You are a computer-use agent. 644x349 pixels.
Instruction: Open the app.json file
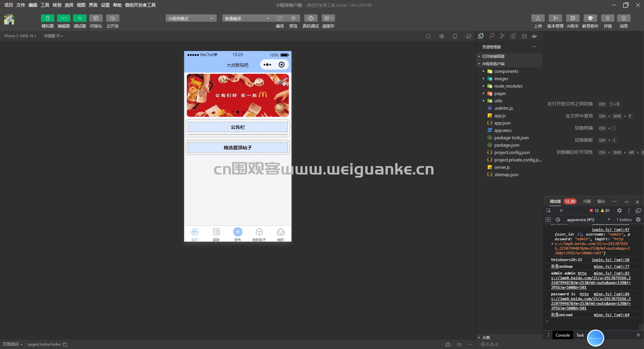click(509, 123)
